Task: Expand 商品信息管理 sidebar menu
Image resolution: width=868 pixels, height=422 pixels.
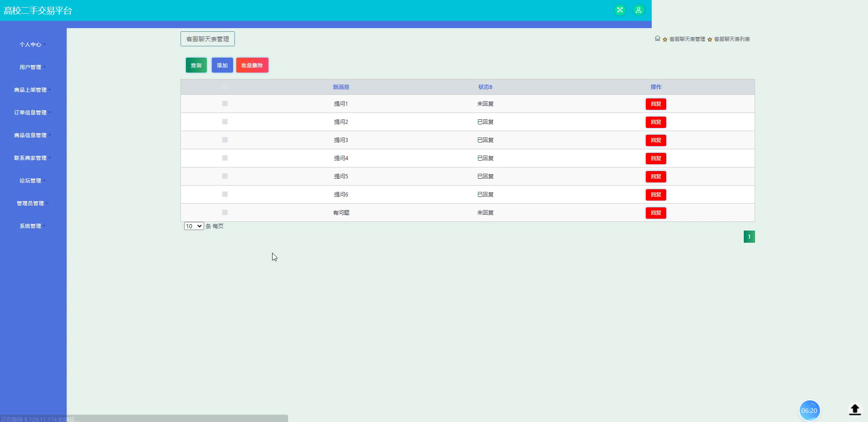Action: pyautogui.click(x=32, y=135)
